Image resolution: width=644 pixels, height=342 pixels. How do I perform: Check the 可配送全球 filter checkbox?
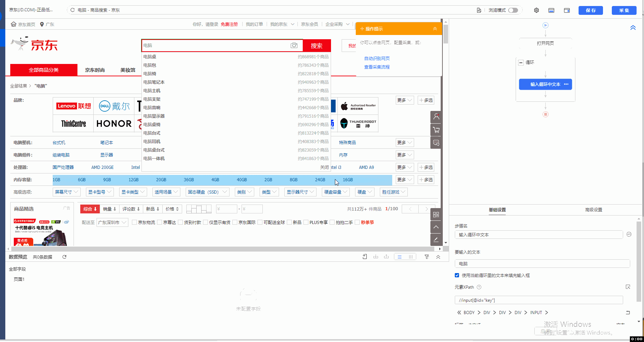pyautogui.click(x=260, y=222)
